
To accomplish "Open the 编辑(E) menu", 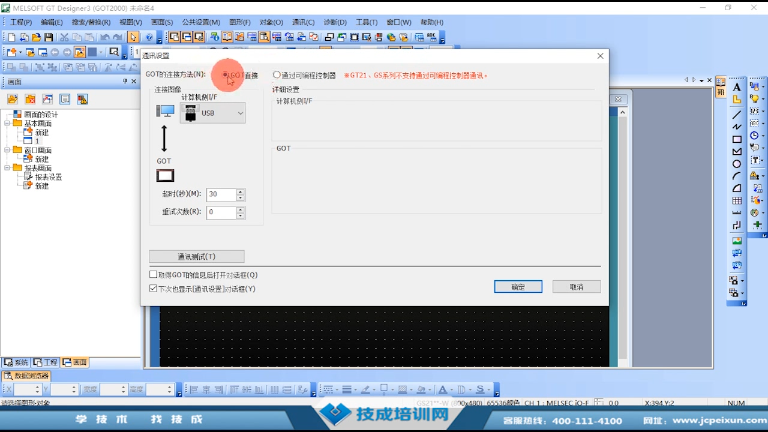I will 51,22.
